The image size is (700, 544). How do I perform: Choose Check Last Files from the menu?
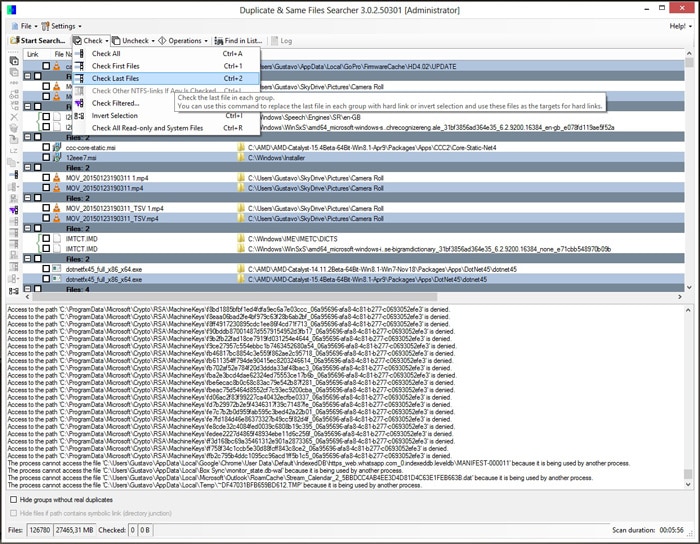pyautogui.click(x=116, y=78)
